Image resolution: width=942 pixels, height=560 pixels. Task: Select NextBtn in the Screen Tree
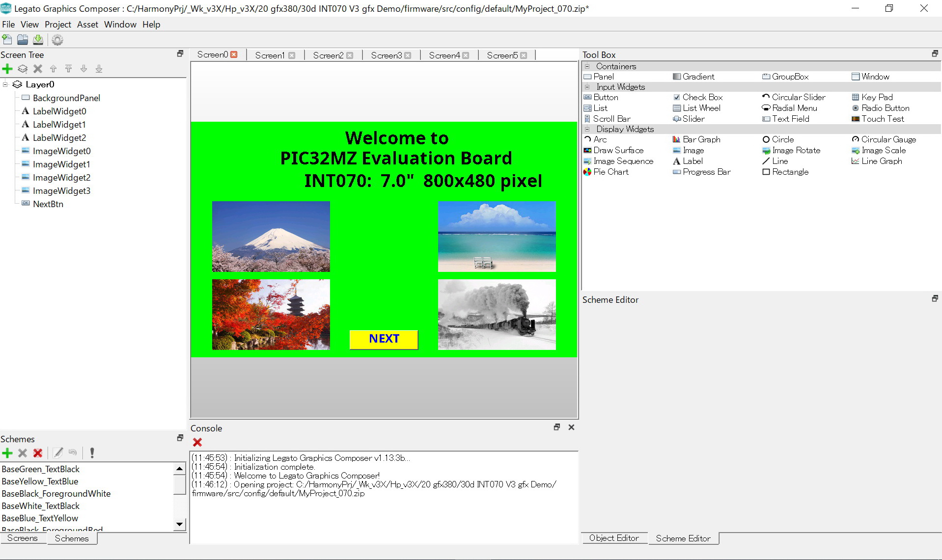tap(48, 204)
